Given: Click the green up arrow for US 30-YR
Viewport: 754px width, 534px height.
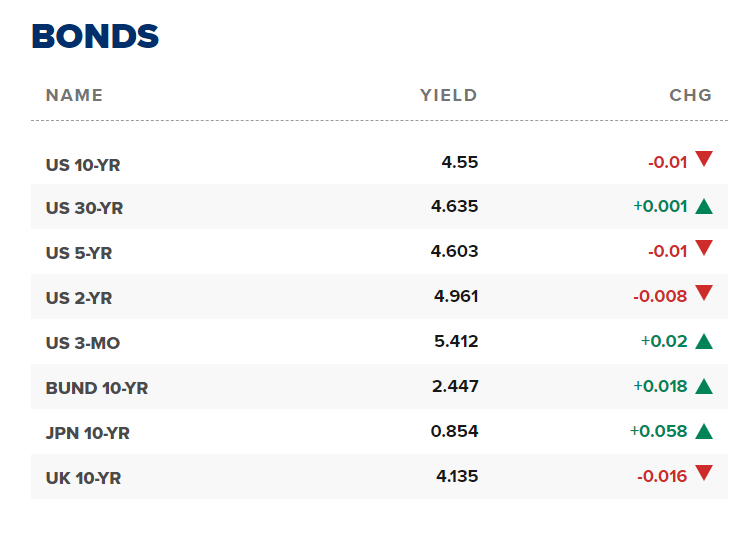Looking at the screenshot, I should coord(704,207).
